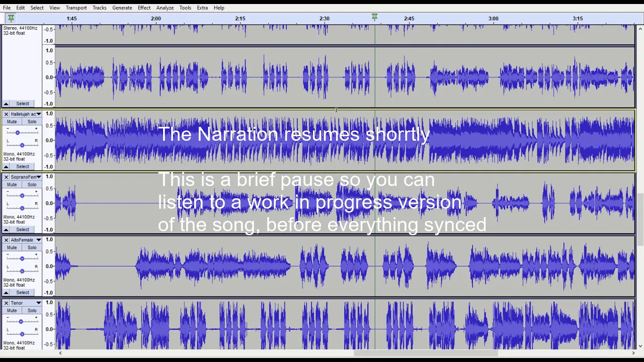Click the Tenor track gain slider
The image size is (644, 362).
pyautogui.click(x=22, y=321)
